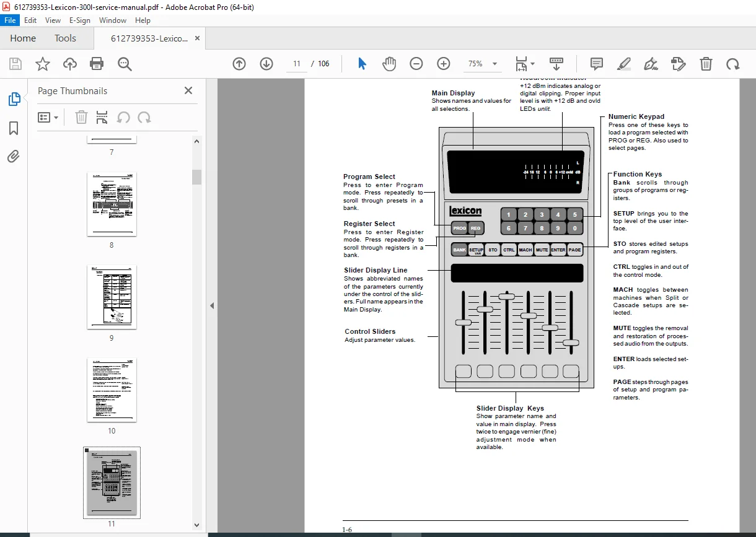Select the highlight text pen tool
This screenshot has width=756, height=537.
pos(624,64)
